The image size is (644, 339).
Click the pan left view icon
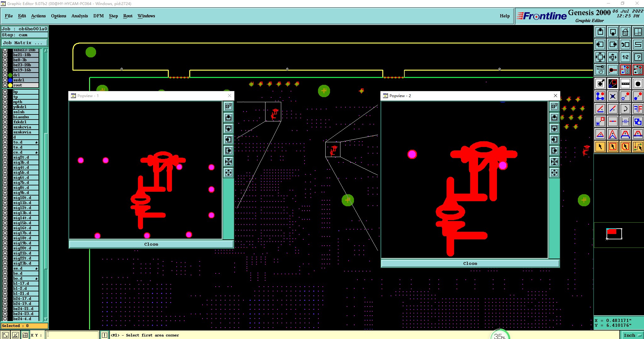coord(600,44)
